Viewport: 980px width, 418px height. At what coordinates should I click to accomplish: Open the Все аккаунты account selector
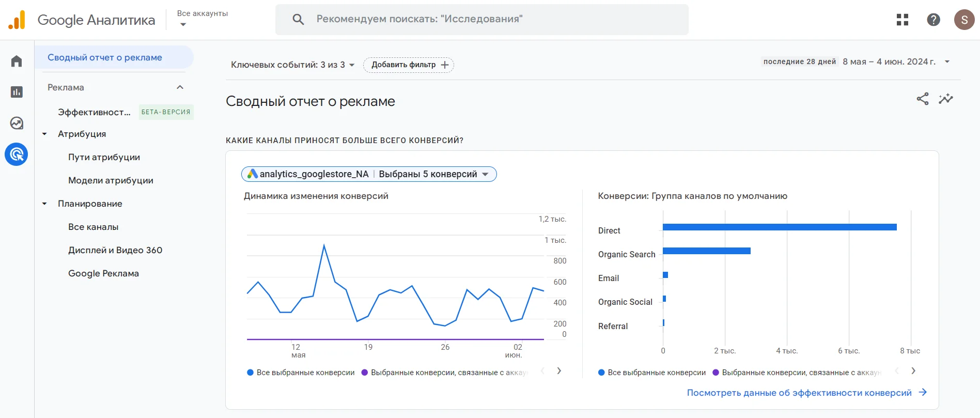pyautogui.click(x=202, y=19)
